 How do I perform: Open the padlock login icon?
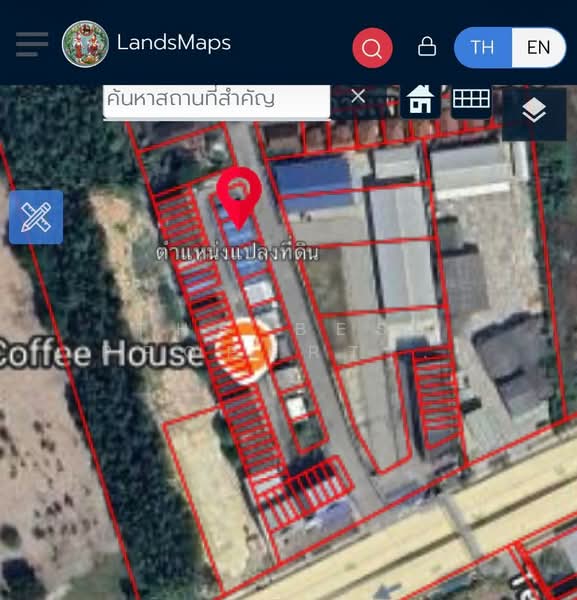[427, 47]
